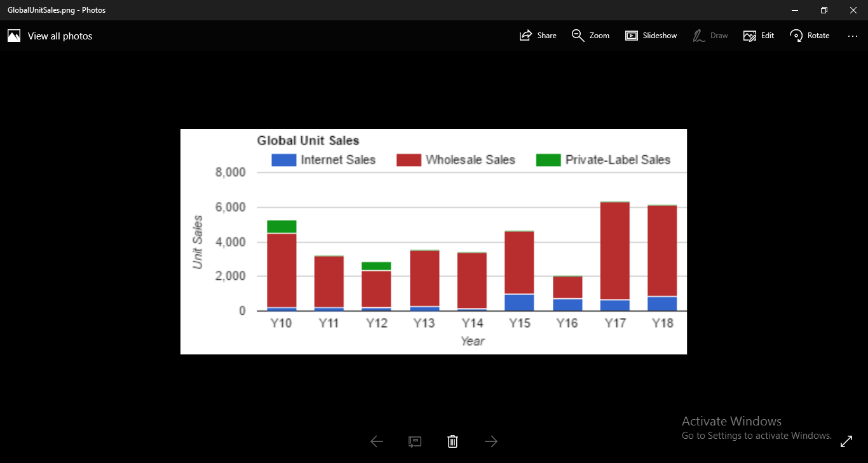Open the Draw annotation tool
This screenshot has width=868, height=463.
[710, 36]
